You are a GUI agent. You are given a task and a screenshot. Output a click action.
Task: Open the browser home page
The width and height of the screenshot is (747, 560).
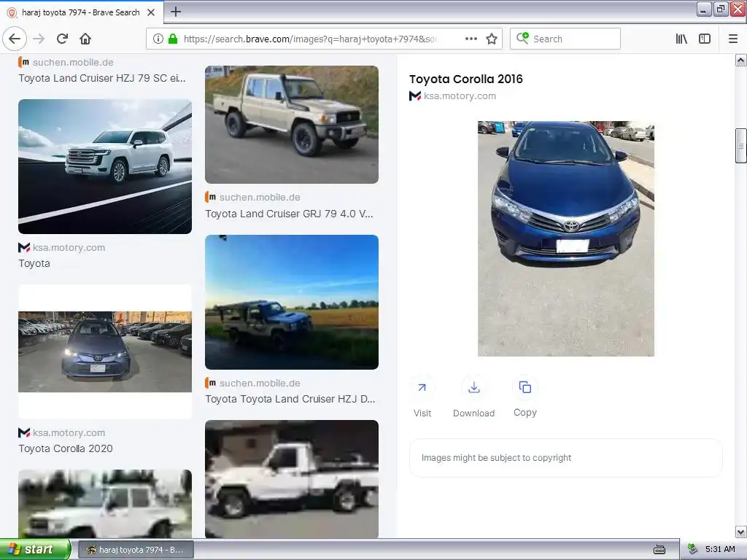pyautogui.click(x=85, y=39)
